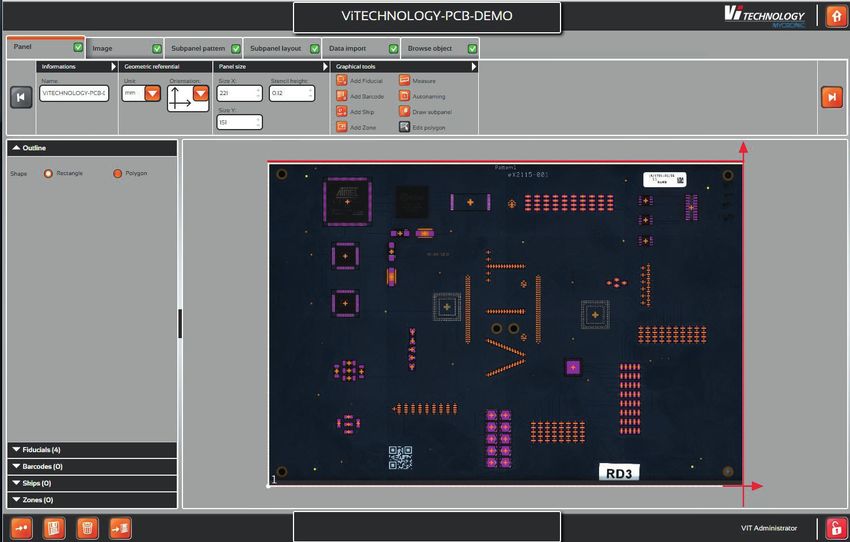Open the Data import tab

(x=361, y=48)
